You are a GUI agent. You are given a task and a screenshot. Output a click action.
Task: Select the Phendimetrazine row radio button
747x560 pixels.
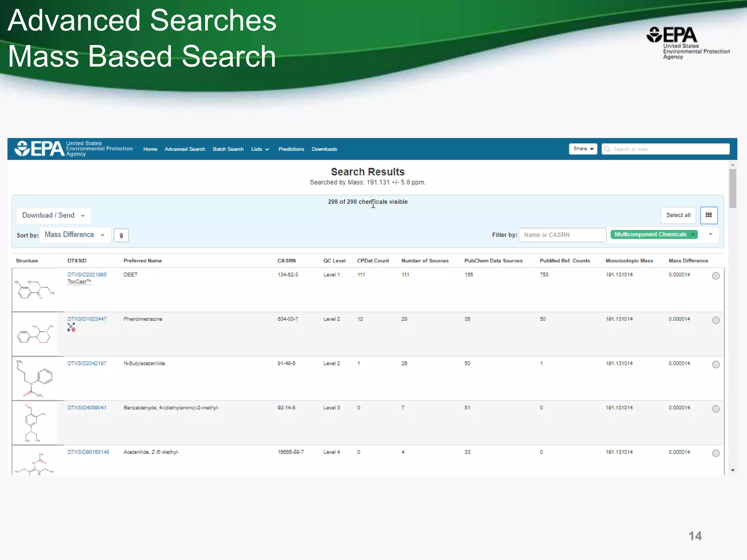point(716,320)
